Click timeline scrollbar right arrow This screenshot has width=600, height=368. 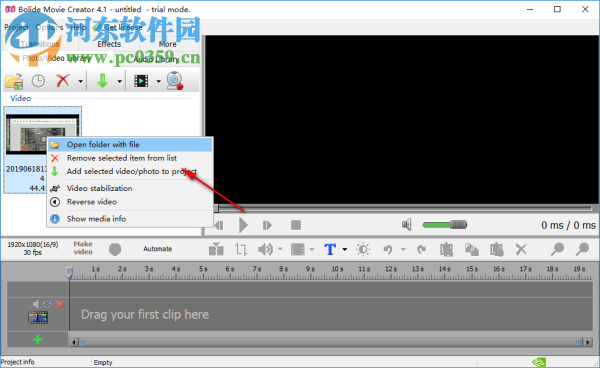[588, 342]
